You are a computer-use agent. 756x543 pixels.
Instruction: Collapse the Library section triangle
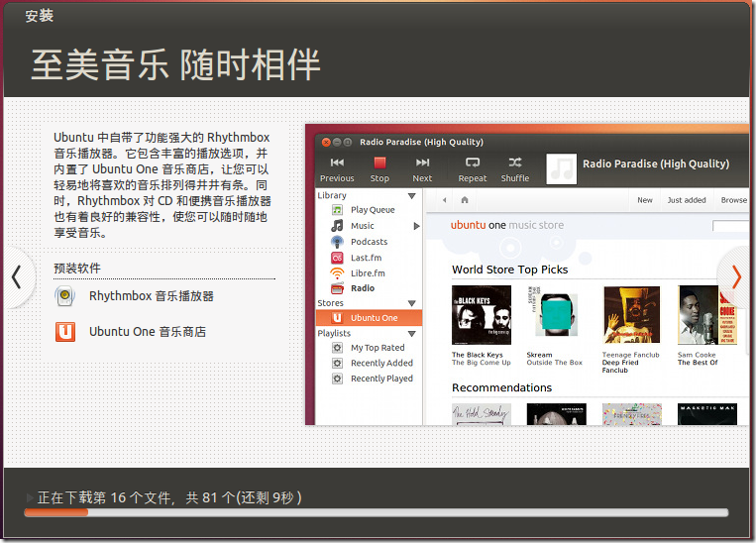coord(412,196)
